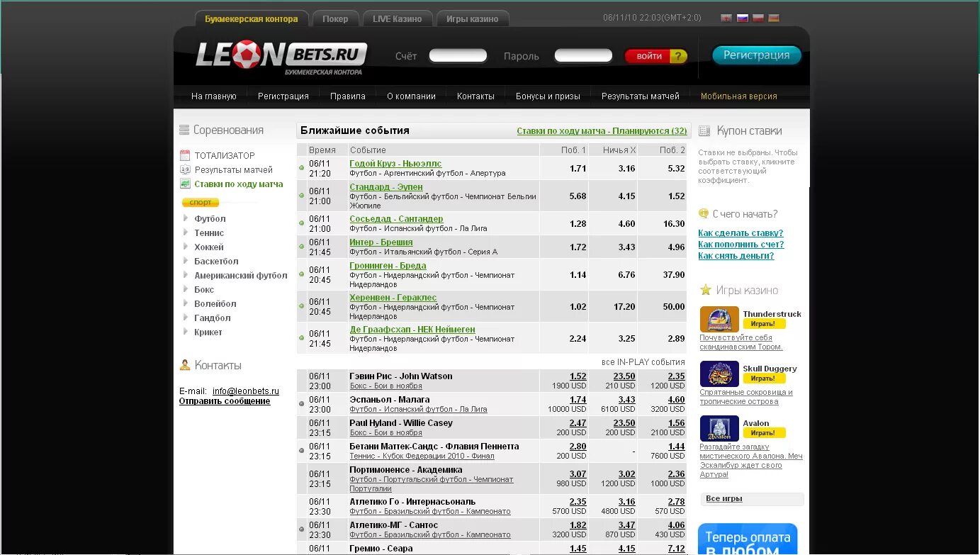Select odds 1.52 for Гэвин Рис - John Watson
This screenshot has width=980, height=555.
pos(578,376)
